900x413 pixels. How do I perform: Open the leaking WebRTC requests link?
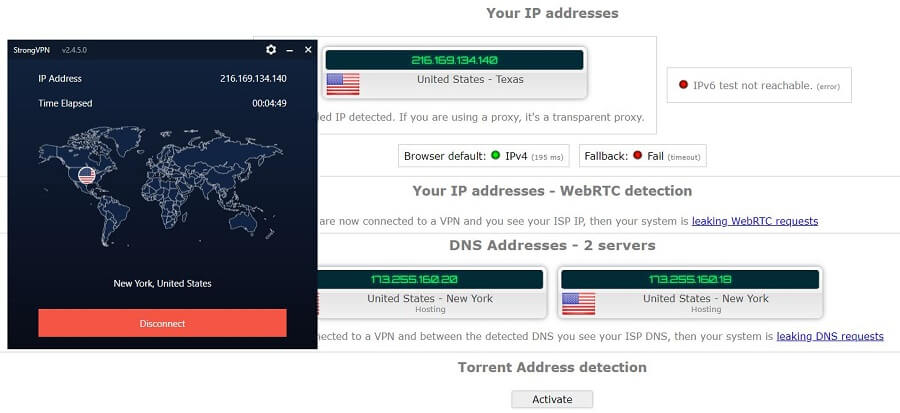pyautogui.click(x=755, y=221)
